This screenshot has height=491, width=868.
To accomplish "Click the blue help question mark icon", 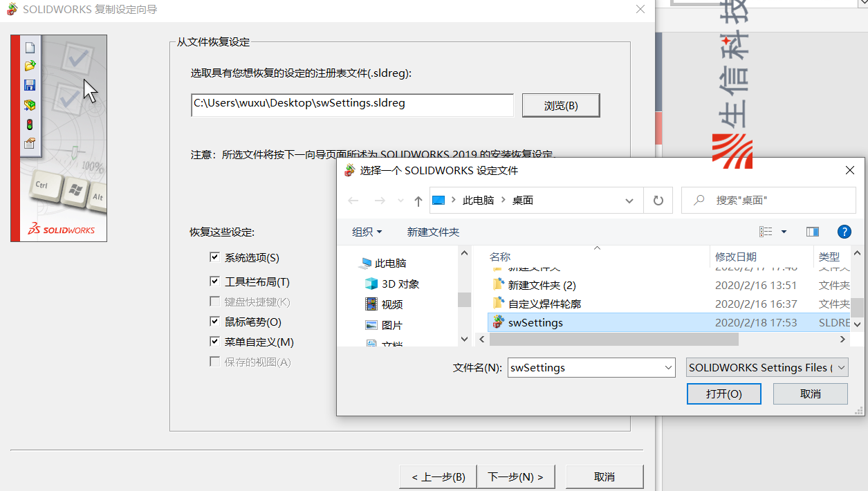I will click(844, 232).
